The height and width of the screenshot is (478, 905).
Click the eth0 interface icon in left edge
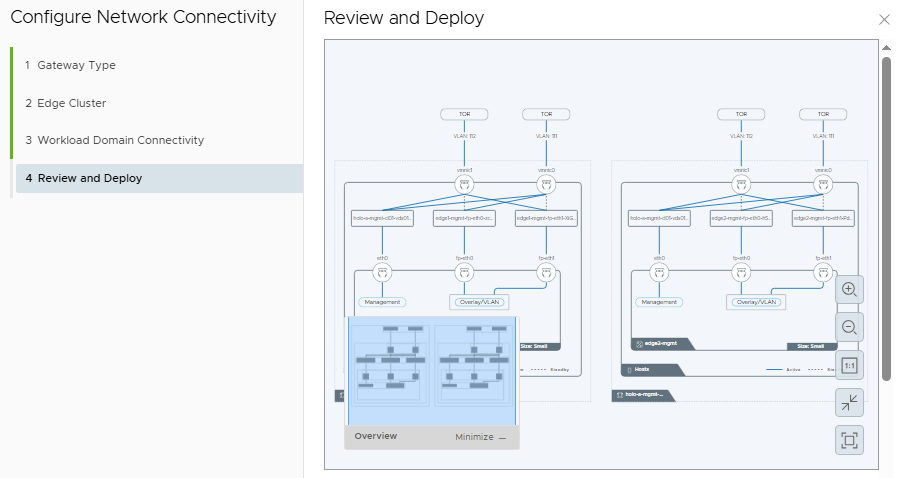click(382, 273)
